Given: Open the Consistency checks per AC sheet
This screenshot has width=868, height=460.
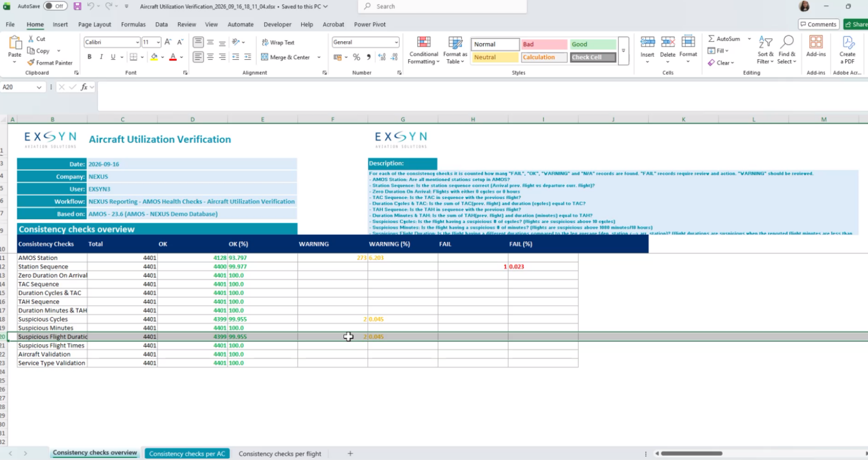Looking at the screenshot, I should [187, 454].
